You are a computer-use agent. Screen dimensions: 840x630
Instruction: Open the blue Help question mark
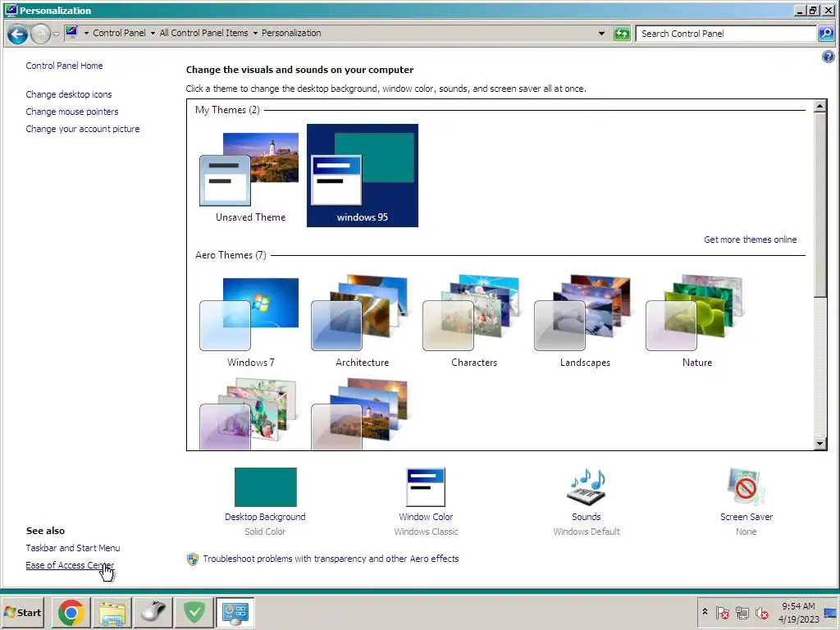tap(828, 57)
